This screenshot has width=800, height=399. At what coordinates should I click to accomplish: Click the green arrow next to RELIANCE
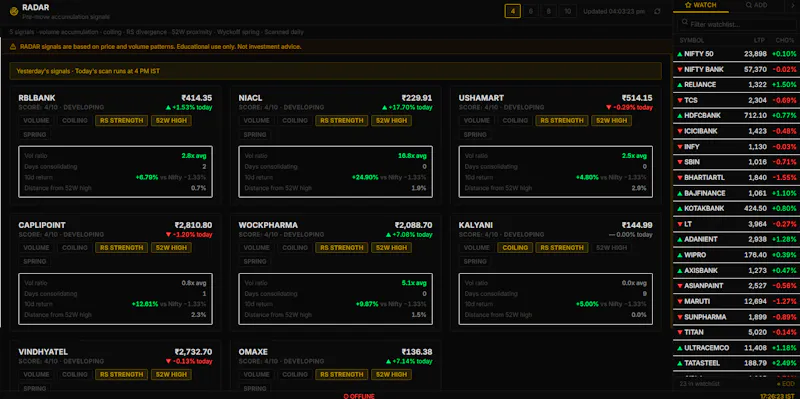[680, 85]
